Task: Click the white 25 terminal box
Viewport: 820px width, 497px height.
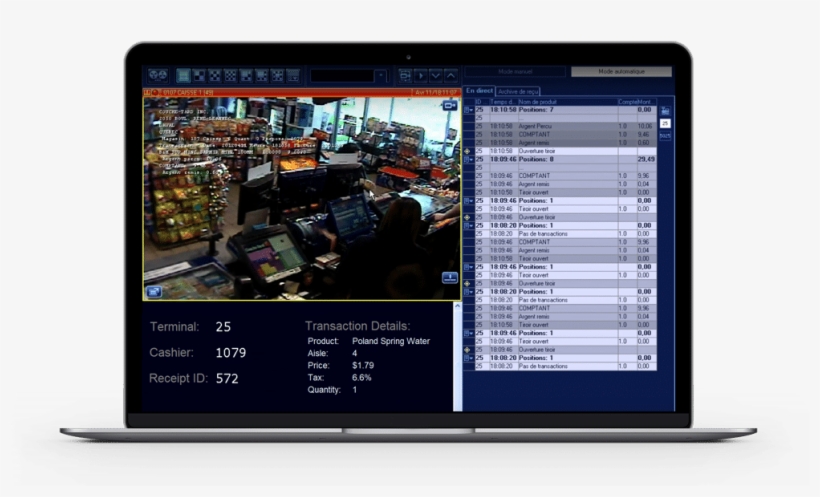Action: click(665, 123)
